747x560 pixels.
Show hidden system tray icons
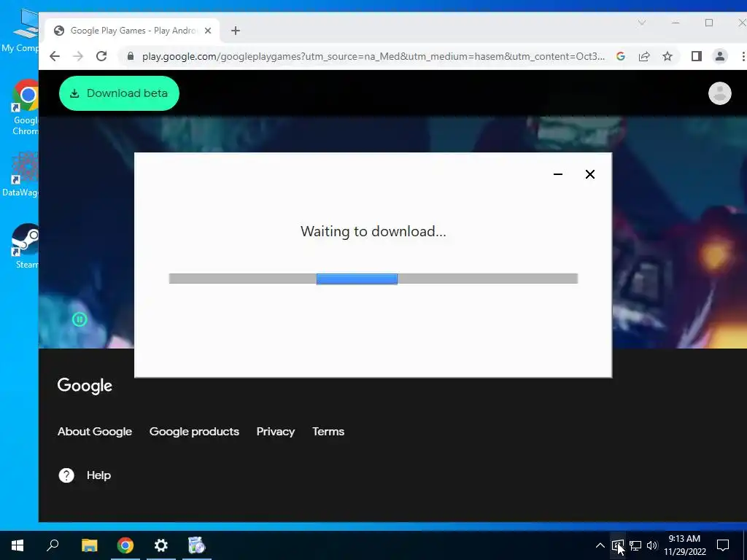pyautogui.click(x=600, y=545)
